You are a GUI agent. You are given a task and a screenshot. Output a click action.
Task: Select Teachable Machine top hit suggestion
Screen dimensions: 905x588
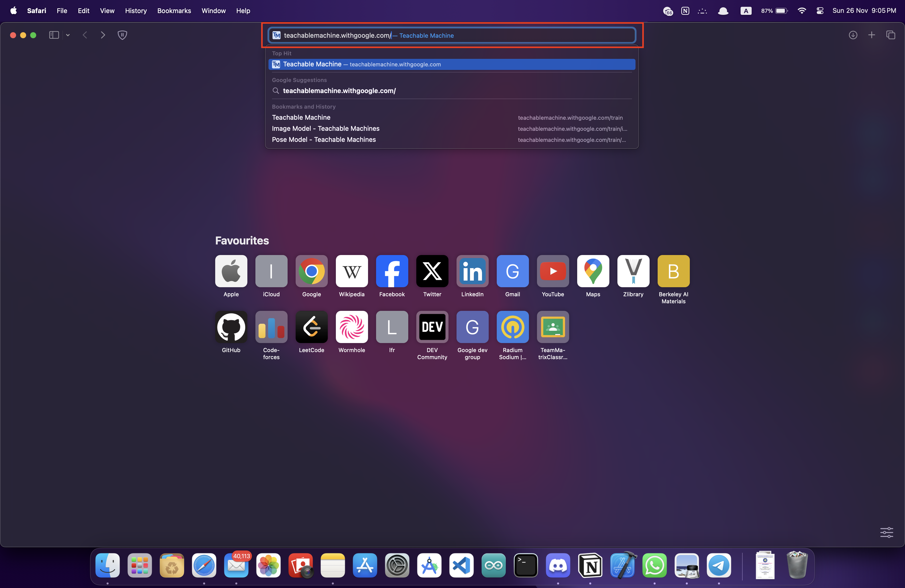point(451,64)
